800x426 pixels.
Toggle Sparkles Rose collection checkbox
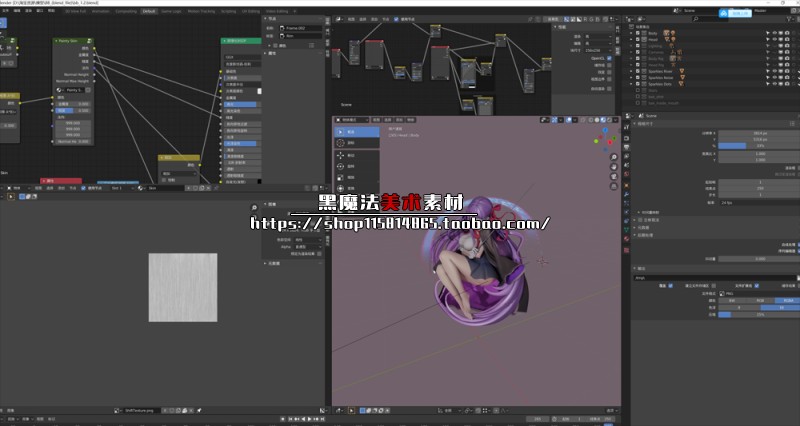point(638,71)
